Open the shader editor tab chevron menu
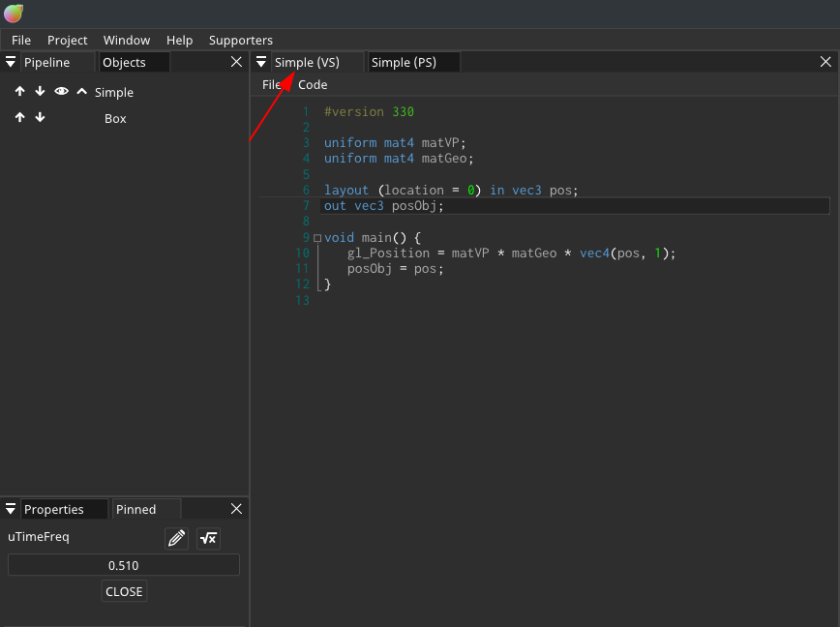Image resolution: width=840 pixels, height=627 pixels. click(261, 61)
